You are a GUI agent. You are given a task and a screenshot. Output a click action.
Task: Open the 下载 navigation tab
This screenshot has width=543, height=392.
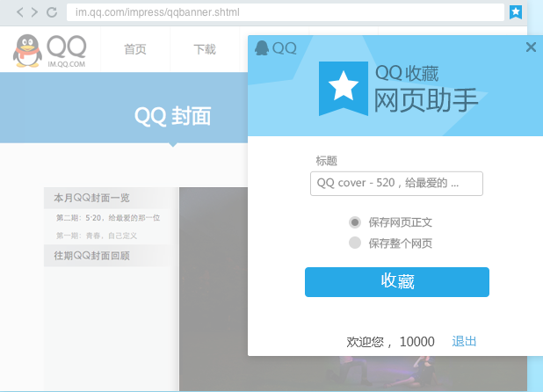[205, 49]
